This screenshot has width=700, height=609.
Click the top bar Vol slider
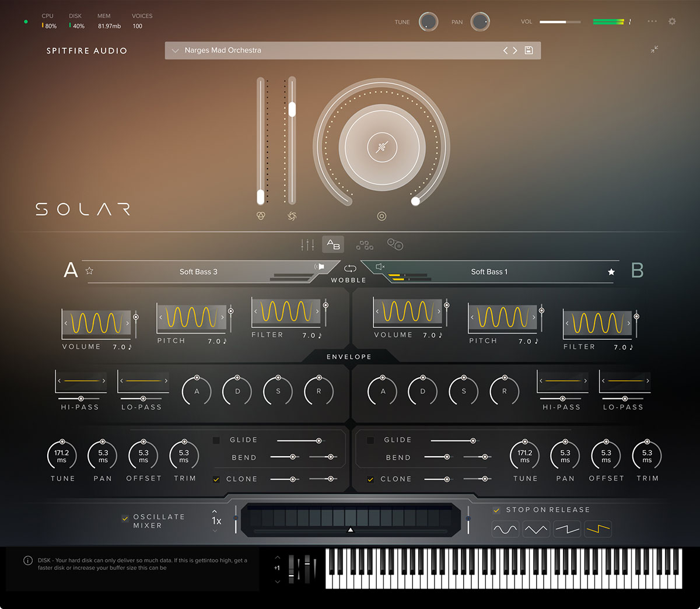pos(560,22)
